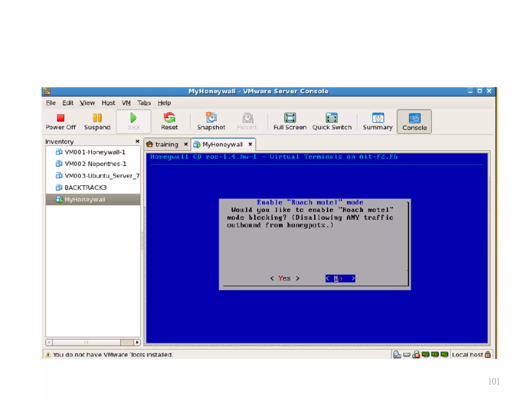532x399 pixels.
Task: Choose Yes in Roach motel dialog
Action: click(284, 278)
